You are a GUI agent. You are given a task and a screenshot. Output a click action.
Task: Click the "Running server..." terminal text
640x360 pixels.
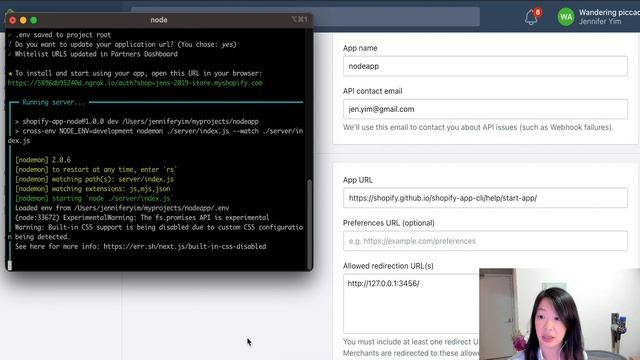pos(53,102)
